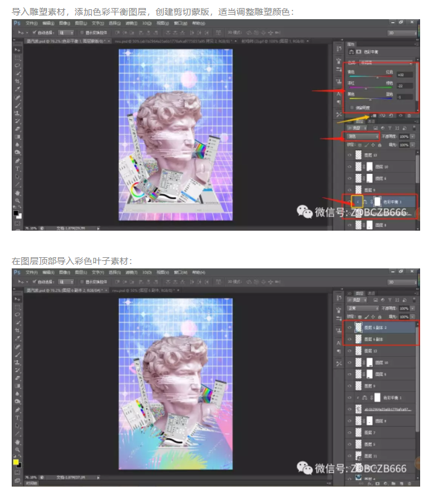Click reset adjustment icon in upper Properties panel
The image size is (430, 504).
(391, 116)
